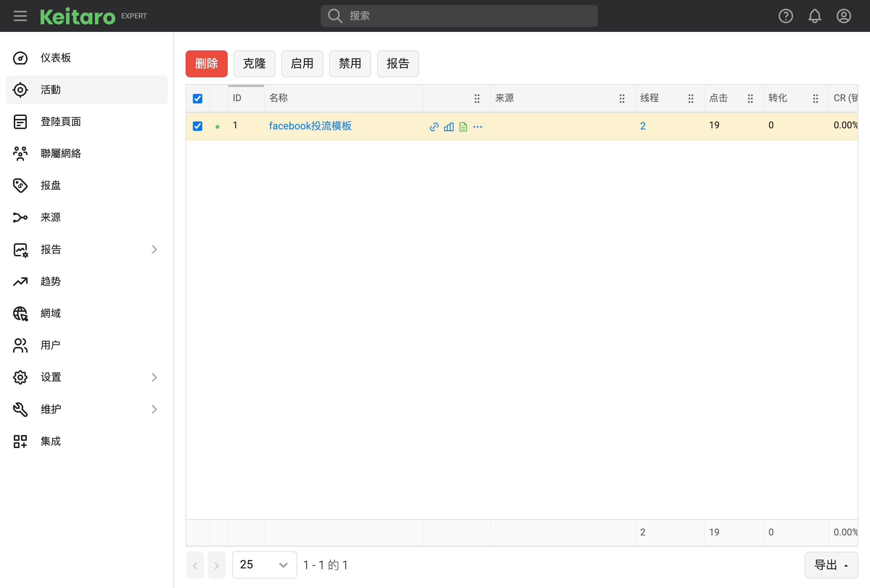Click the Keitaro logo

point(78,16)
